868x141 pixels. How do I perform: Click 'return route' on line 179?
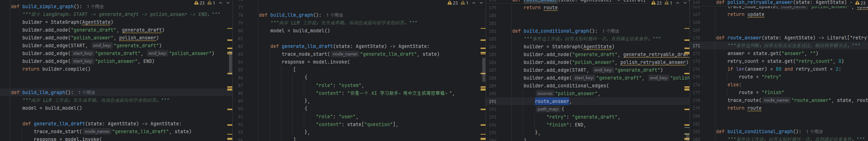point(540,8)
